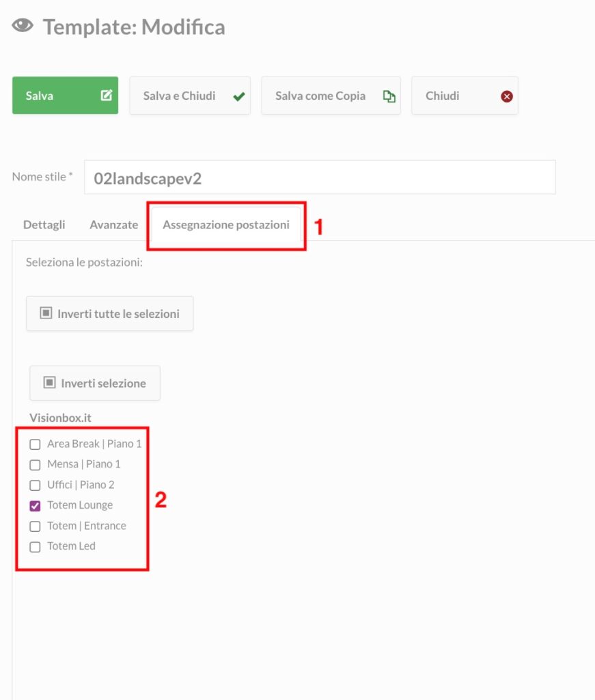Save the template with Salva

point(65,96)
